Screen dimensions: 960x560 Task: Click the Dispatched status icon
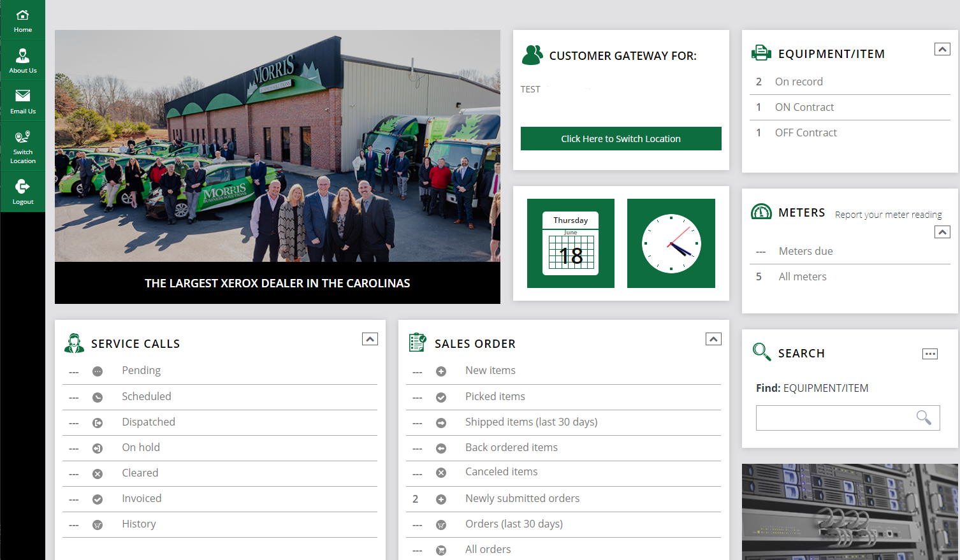click(98, 423)
